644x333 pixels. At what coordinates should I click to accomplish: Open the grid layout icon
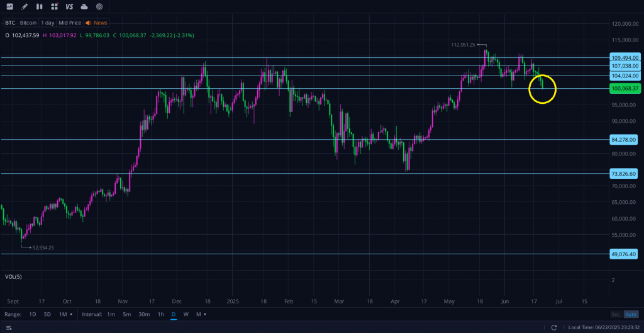54,6
